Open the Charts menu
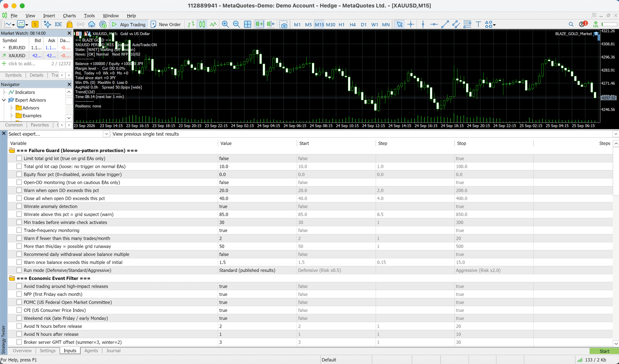Image resolution: width=619 pixels, height=364 pixels. (x=69, y=16)
